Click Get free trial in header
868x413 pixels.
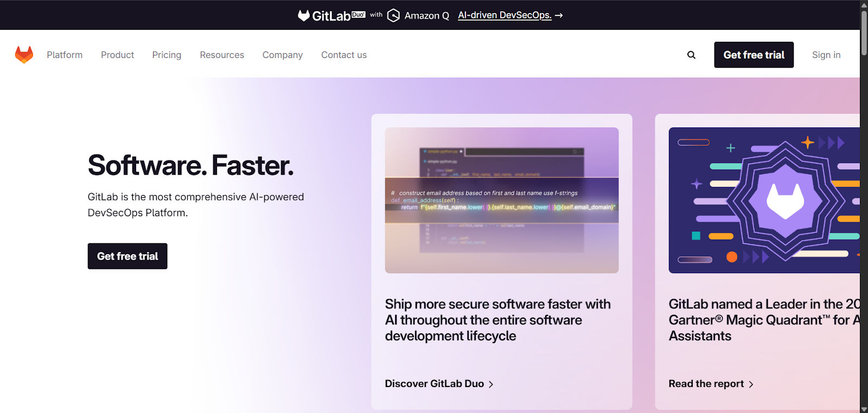[754, 55]
